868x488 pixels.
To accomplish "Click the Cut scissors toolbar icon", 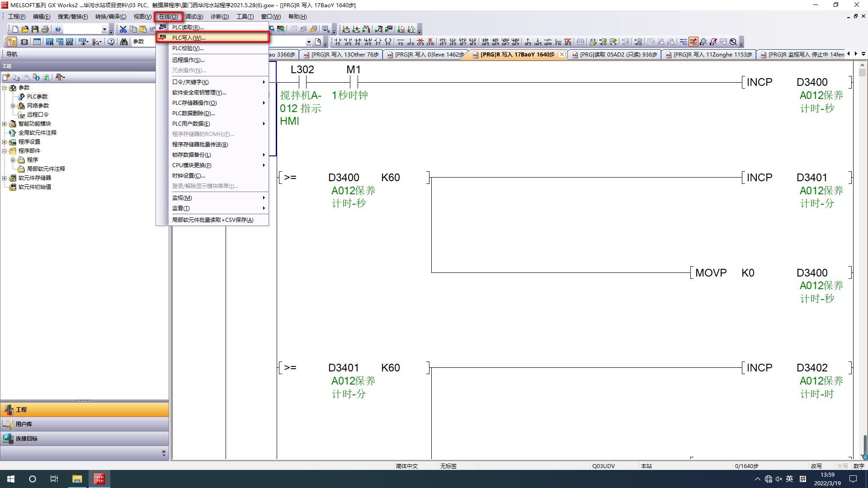I will coord(123,29).
